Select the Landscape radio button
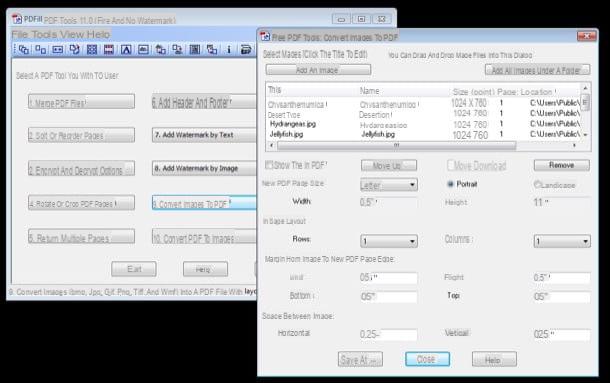 pos(537,184)
